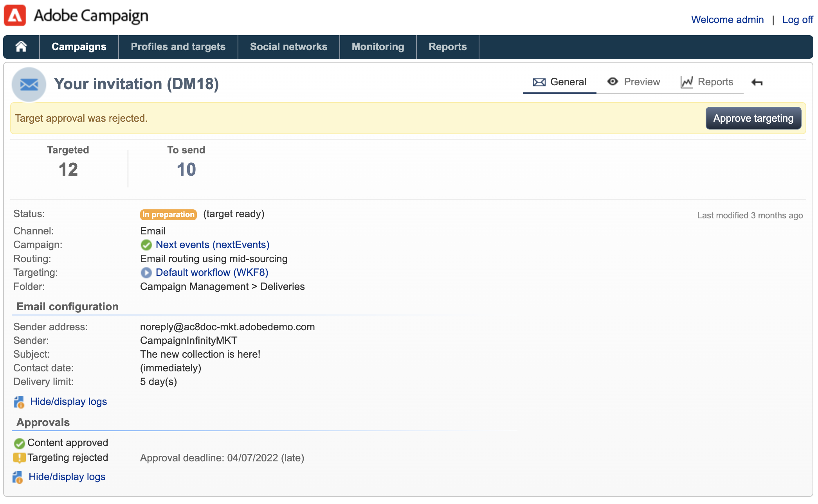Toggle Hide/display logs under Email configuration
818x504 pixels.
pyautogui.click(x=68, y=402)
